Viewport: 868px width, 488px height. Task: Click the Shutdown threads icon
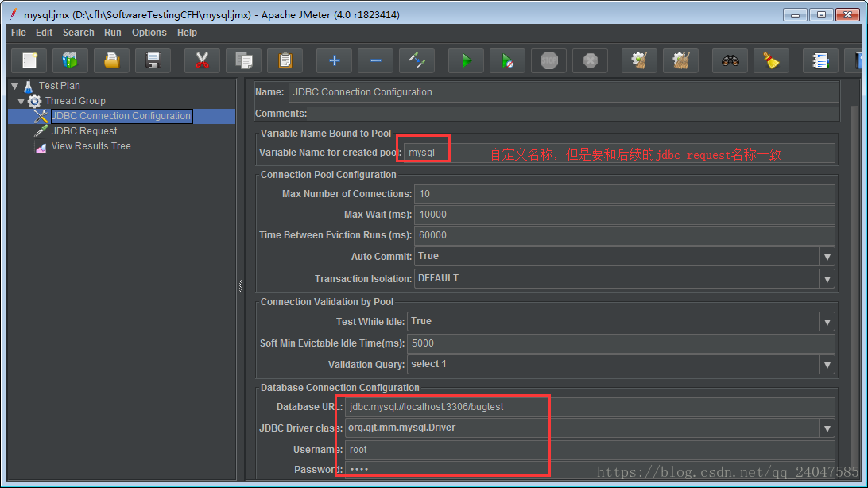point(590,60)
